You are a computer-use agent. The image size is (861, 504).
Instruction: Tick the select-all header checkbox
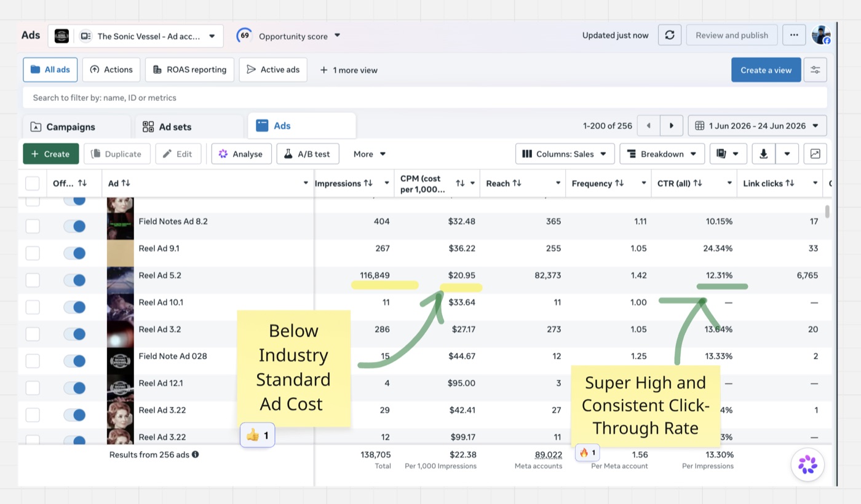32,183
